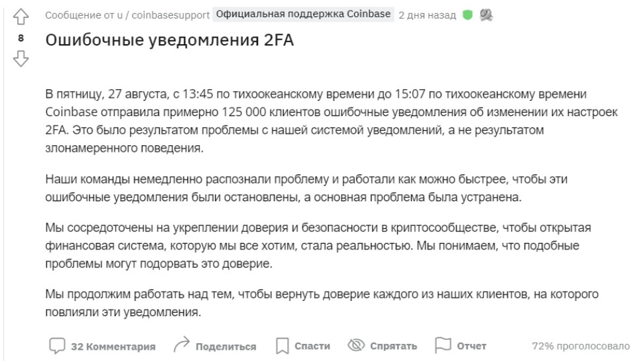
Task: Downvote the Coinbase post
Action: (x=21, y=60)
